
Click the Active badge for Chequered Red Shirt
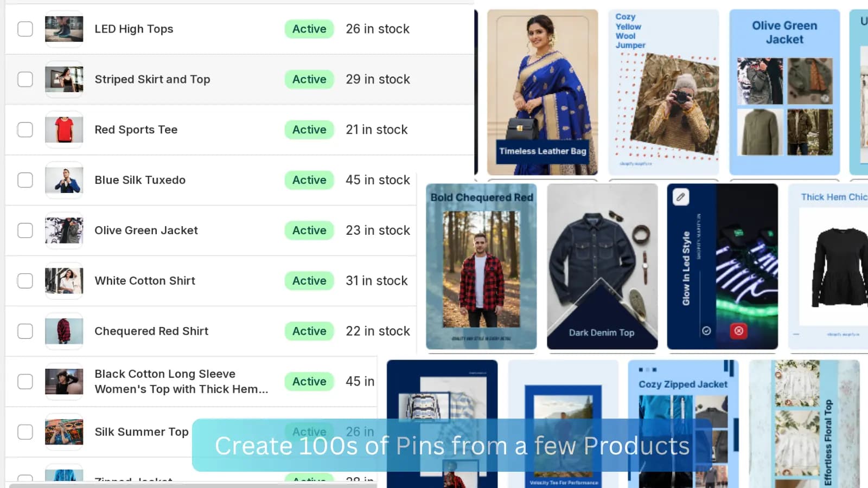click(x=309, y=331)
